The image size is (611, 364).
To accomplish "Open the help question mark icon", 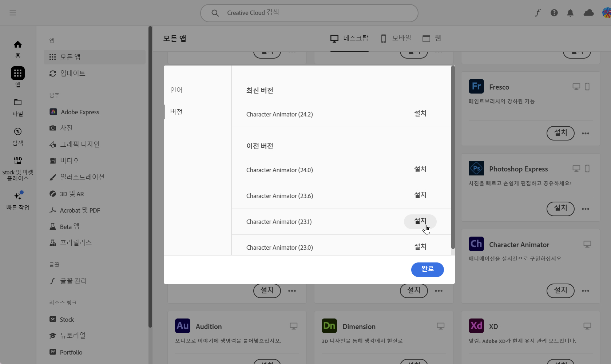I will tap(554, 13).
